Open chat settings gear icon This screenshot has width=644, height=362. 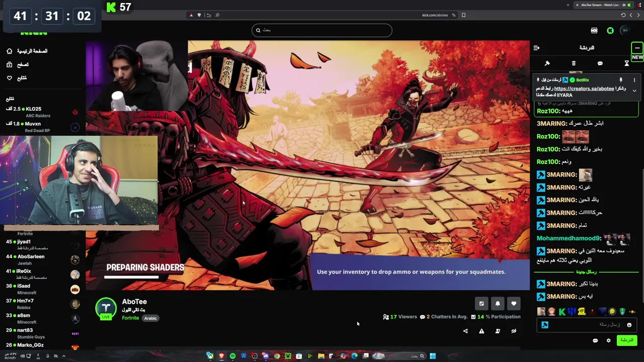608,340
